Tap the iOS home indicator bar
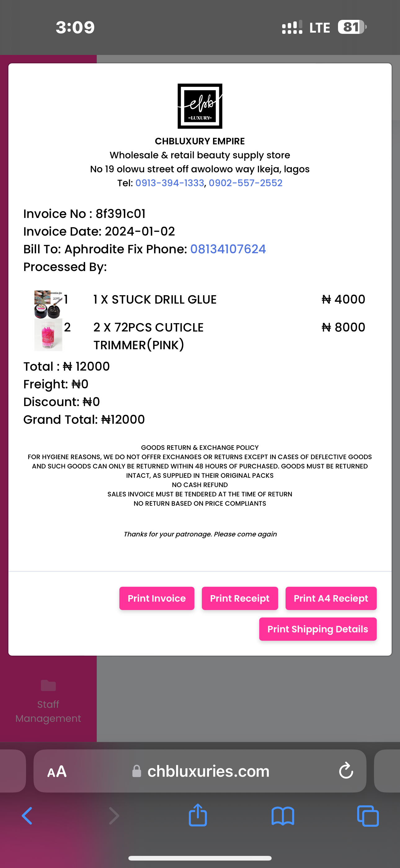This screenshot has height=868, width=400. click(x=200, y=858)
